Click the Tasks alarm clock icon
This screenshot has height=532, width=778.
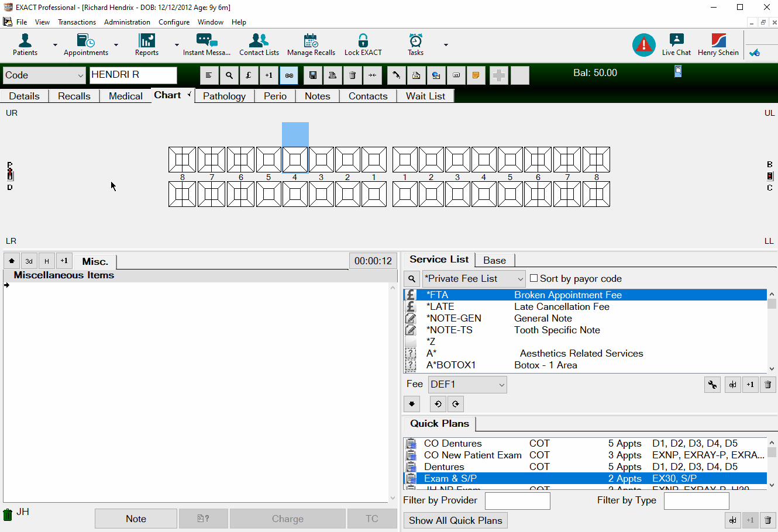[415, 44]
